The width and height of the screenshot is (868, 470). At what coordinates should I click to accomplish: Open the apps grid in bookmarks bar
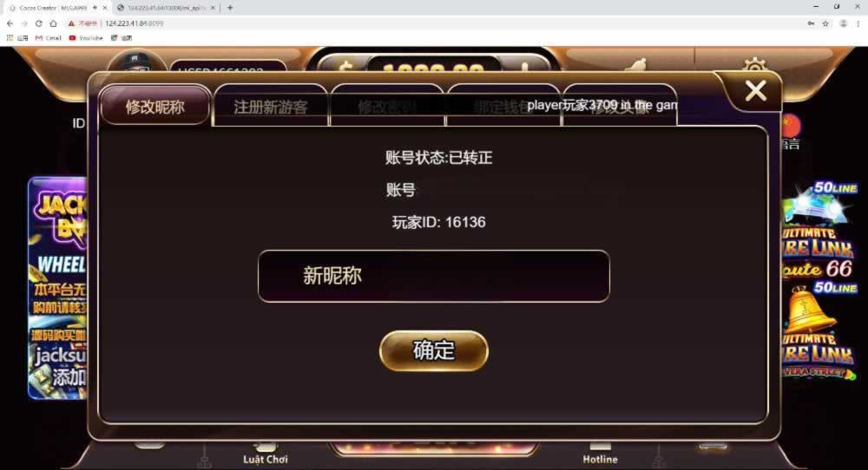click(x=10, y=38)
